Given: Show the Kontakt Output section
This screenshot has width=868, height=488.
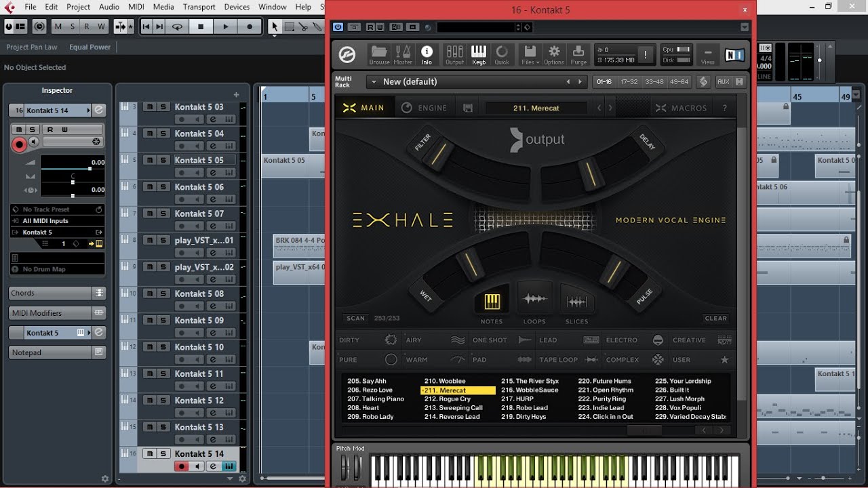Looking at the screenshot, I should [454, 54].
